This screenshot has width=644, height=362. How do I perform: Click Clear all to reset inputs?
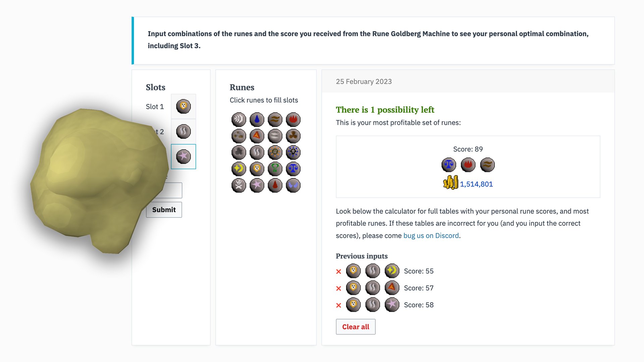coord(356,327)
